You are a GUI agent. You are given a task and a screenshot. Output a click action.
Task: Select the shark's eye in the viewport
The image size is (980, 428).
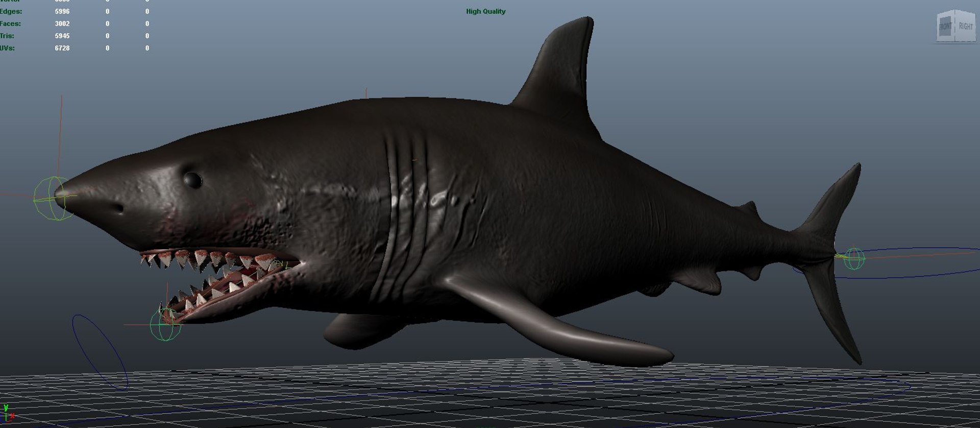[x=193, y=180]
